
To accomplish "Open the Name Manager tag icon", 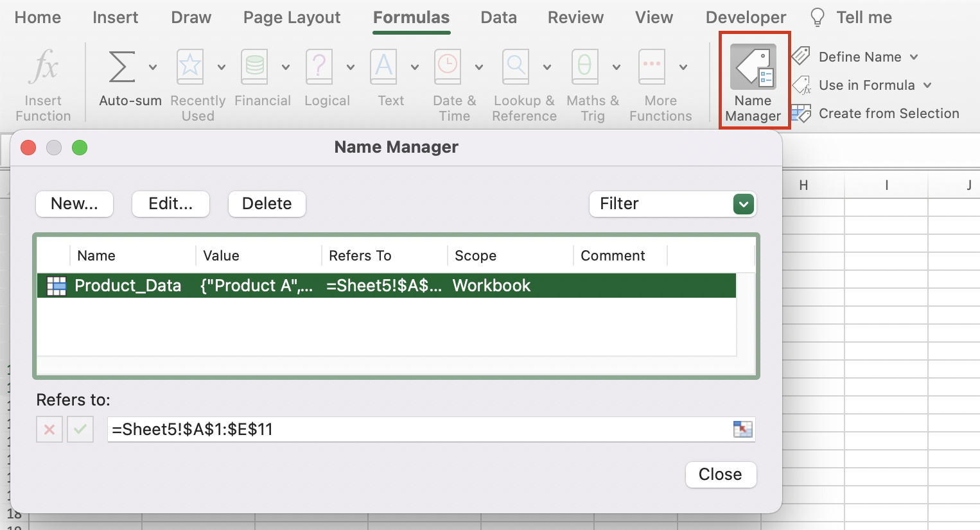I will click(x=753, y=67).
